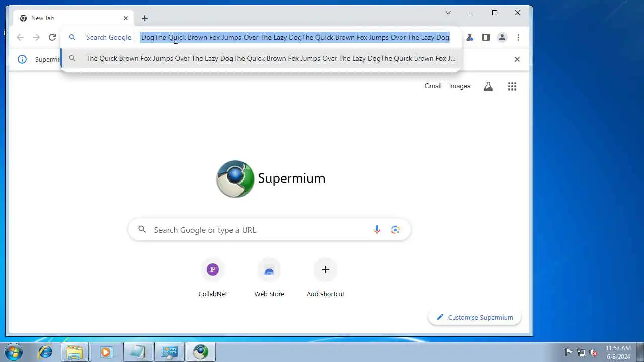Launch Internet Explorer from taskbar
Image resolution: width=644 pixels, height=362 pixels.
point(45,352)
